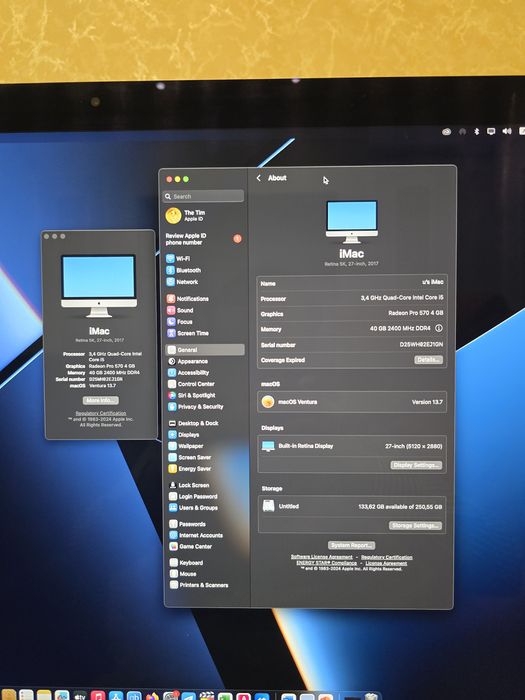
Task: Click the iMac image in the small About window
Action: [x=99, y=286]
